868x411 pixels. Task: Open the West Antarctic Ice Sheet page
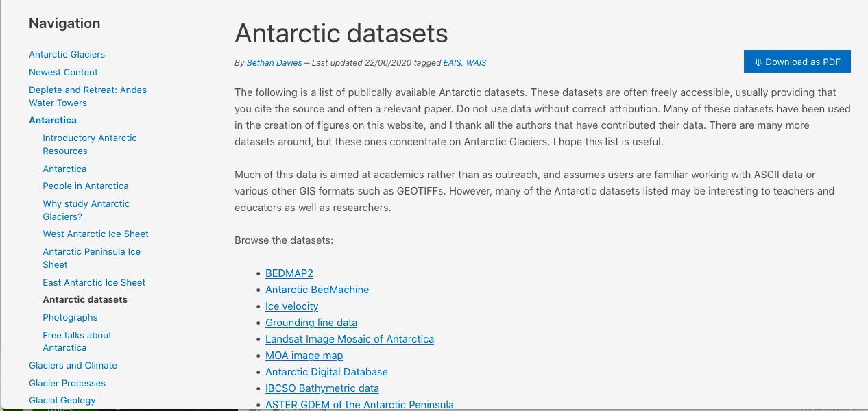(95, 234)
